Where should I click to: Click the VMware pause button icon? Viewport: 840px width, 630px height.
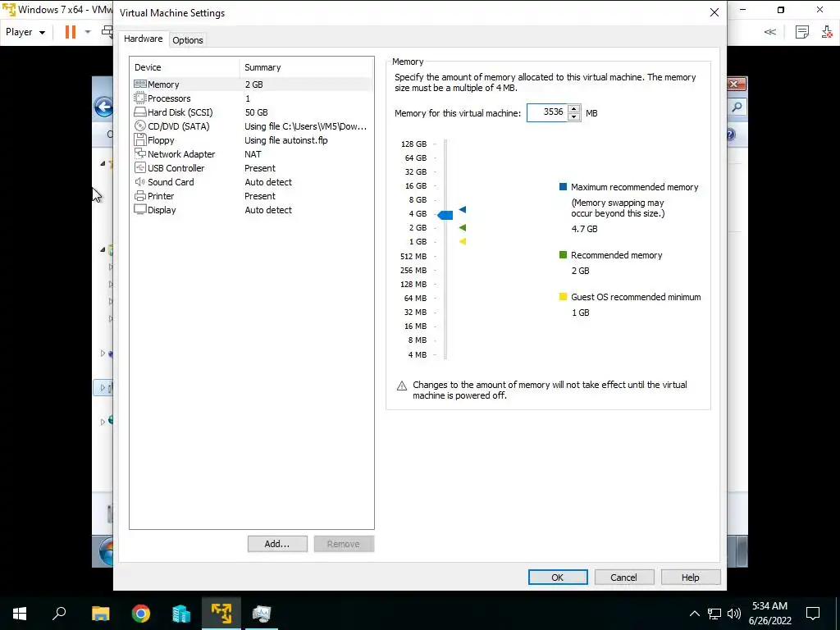pos(71,32)
